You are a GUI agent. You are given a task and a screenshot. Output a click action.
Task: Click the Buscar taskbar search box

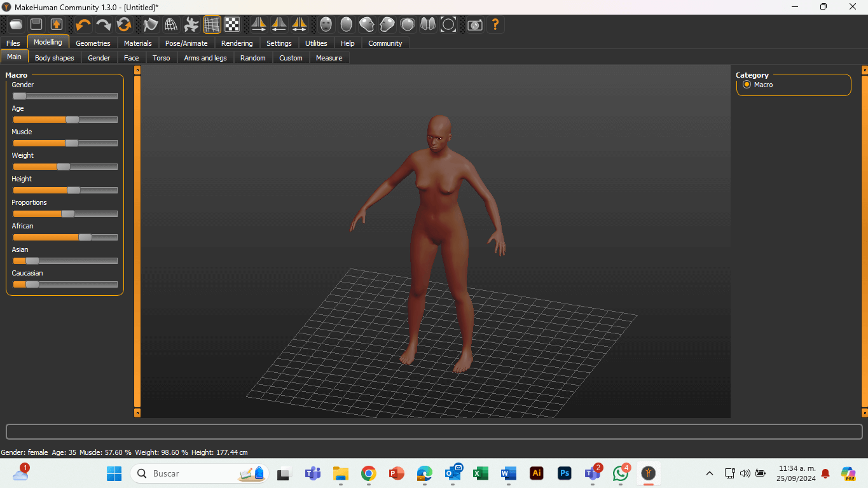tap(200, 473)
